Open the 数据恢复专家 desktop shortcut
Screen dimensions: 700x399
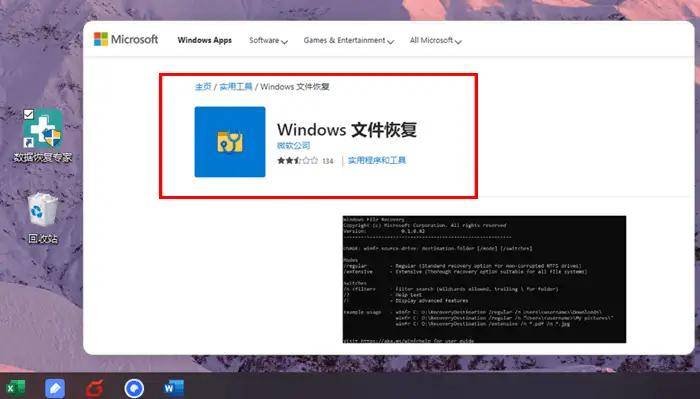pos(43,135)
